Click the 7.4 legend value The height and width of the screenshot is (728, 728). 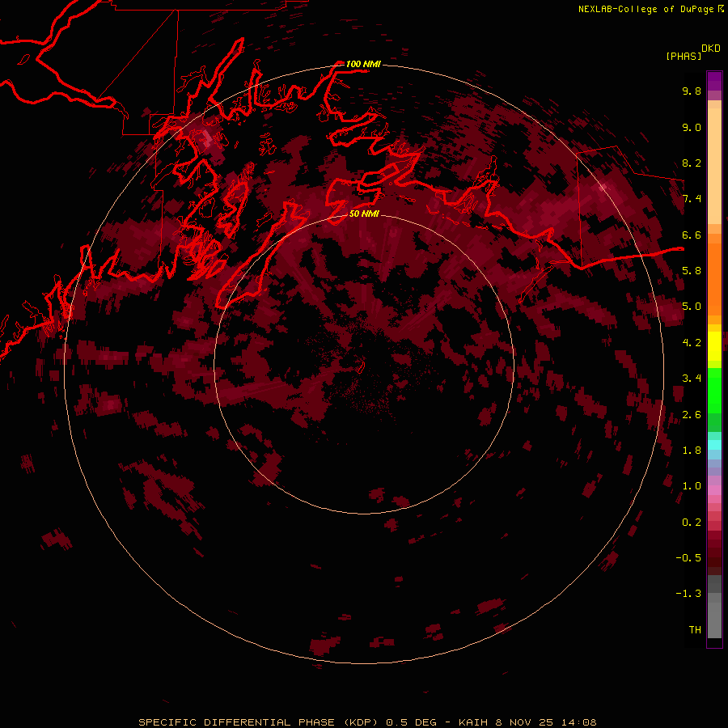point(692,199)
